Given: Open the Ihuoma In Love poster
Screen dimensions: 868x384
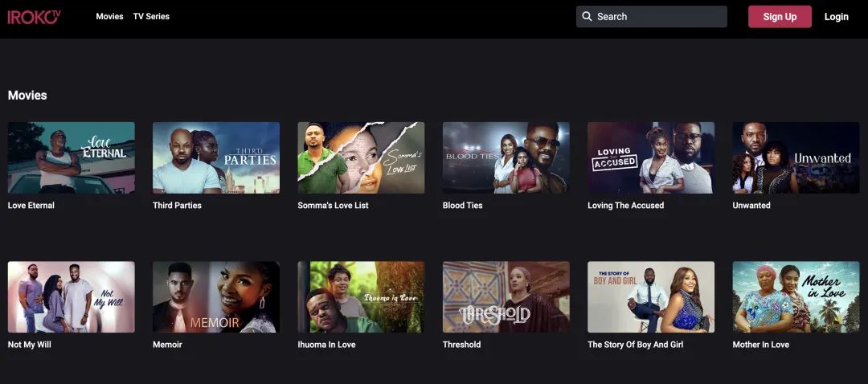Looking at the screenshot, I should coord(361,297).
